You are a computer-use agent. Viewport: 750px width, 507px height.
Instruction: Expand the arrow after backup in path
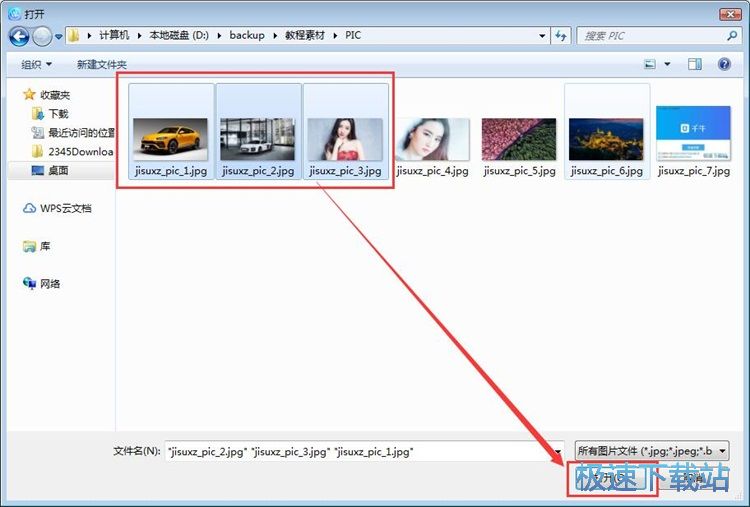(x=275, y=36)
